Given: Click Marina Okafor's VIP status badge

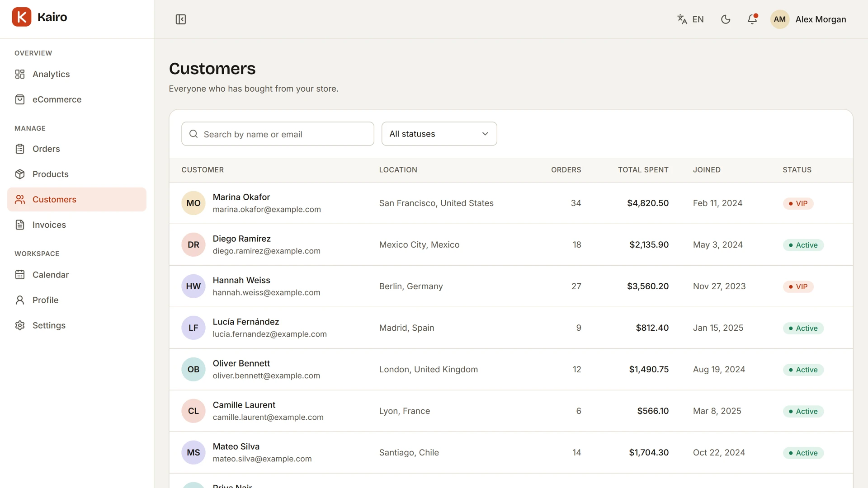Looking at the screenshot, I should [798, 203].
